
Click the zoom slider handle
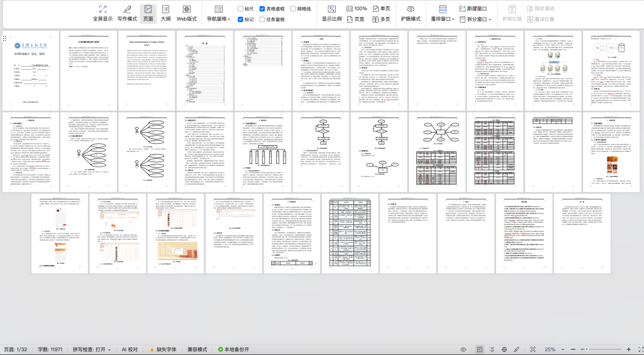pyautogui.click(x=587, y=350)
